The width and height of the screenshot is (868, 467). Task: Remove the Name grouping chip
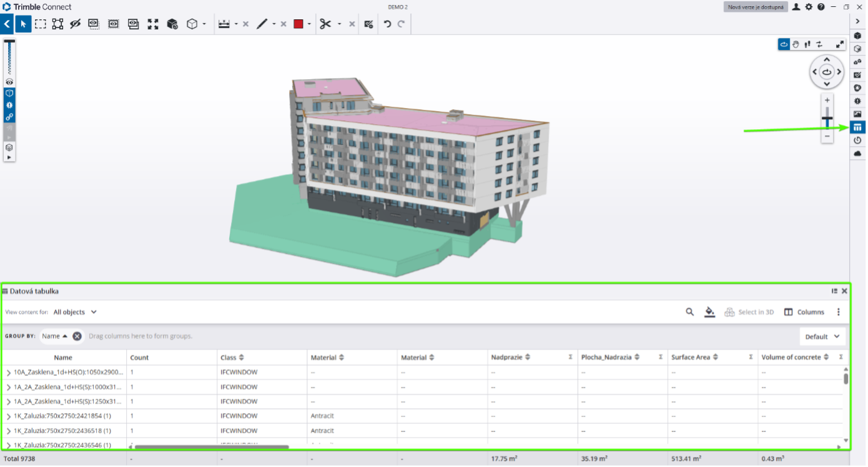pyautogui.click(x=77, y=336)
